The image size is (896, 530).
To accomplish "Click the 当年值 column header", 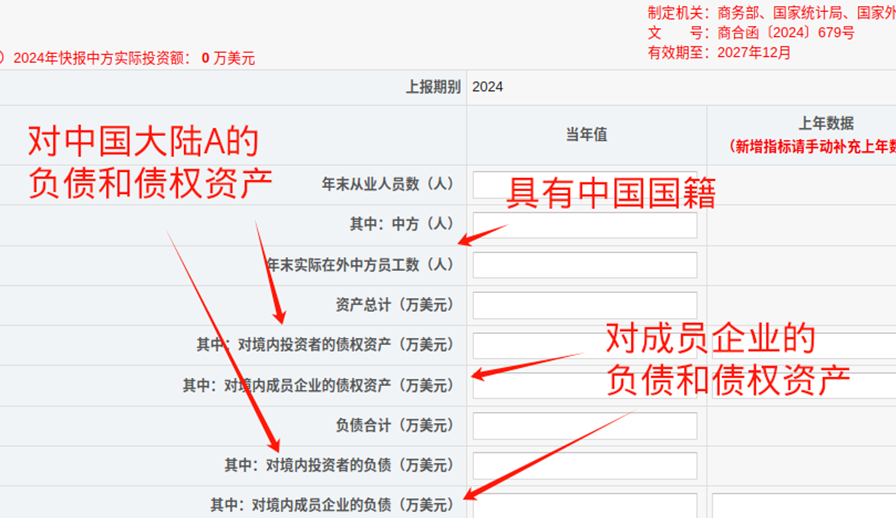I will click(586, 135).
